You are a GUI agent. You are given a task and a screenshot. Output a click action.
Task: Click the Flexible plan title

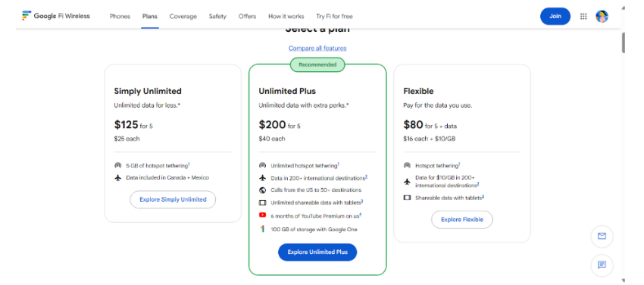[x=418, y=91]
